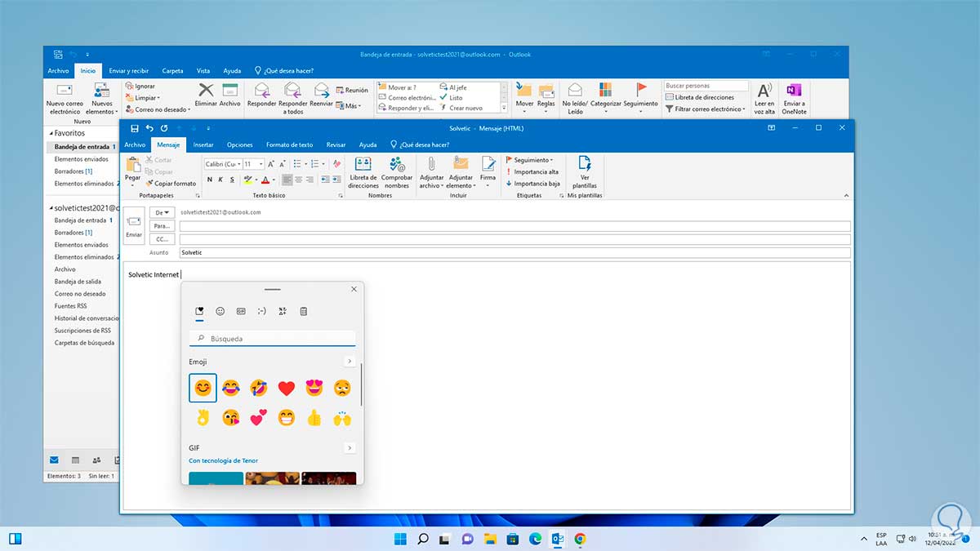The image size is (980, 551).
Task: Click save icon in message title bar
Action: click(x=135, y=128)
